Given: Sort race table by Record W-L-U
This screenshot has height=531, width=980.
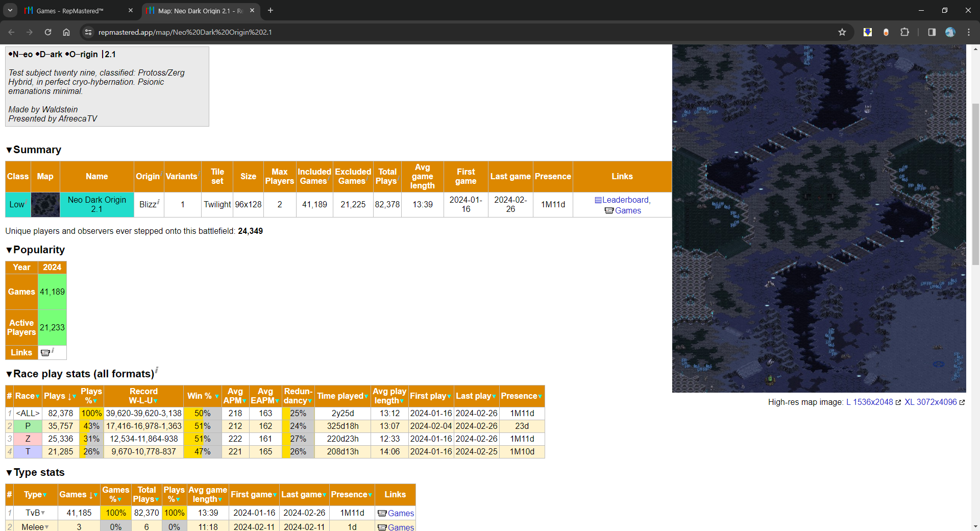Looking at the screenshot, I should 143,396.
